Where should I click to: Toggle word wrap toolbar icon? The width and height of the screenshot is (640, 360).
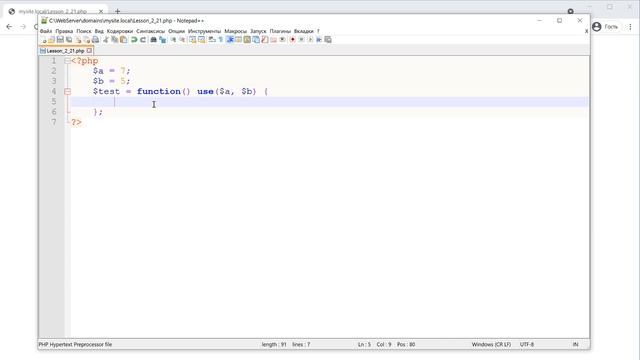[212, 40]
